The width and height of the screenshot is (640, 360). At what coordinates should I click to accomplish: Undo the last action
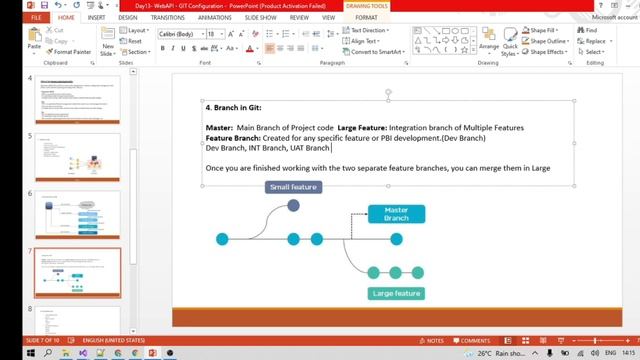58,5
